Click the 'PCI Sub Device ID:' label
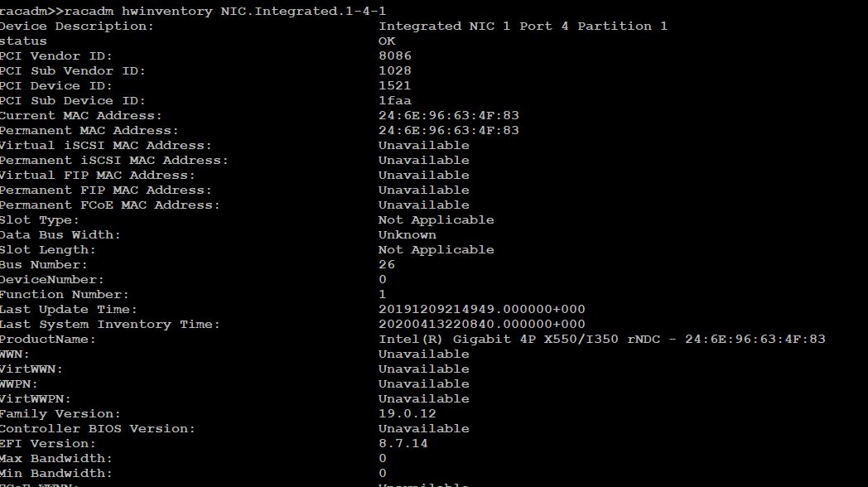This screenshot has width=868, height=487. pos(73,101)
